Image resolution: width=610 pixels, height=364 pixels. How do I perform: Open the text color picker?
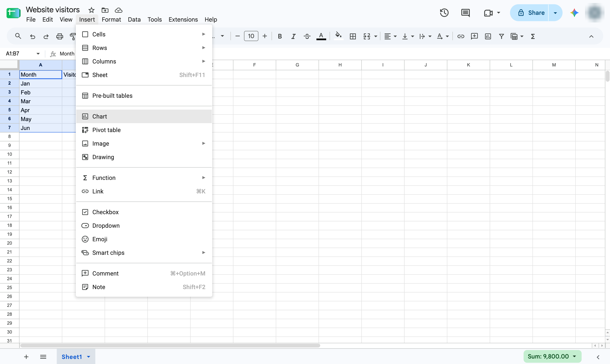coord(321,36)
